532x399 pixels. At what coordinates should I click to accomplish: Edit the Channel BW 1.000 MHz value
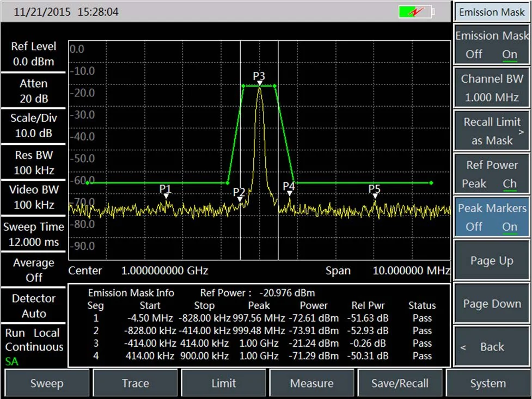492,88
